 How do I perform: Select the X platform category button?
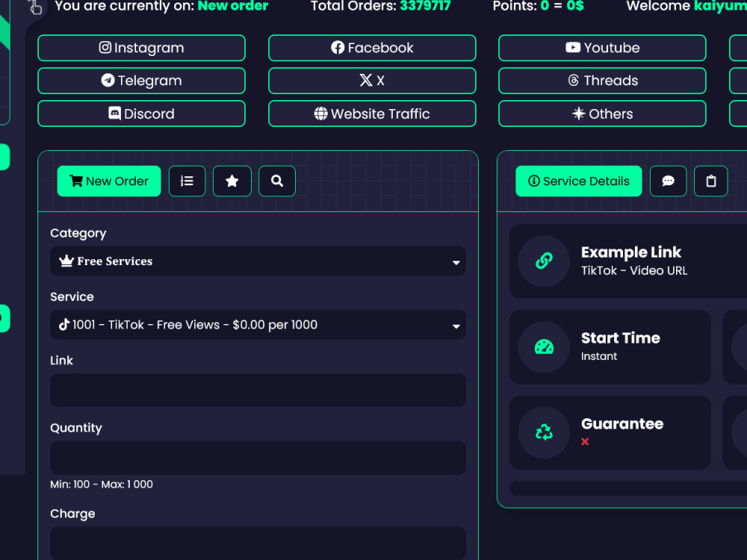pos(372,81)
